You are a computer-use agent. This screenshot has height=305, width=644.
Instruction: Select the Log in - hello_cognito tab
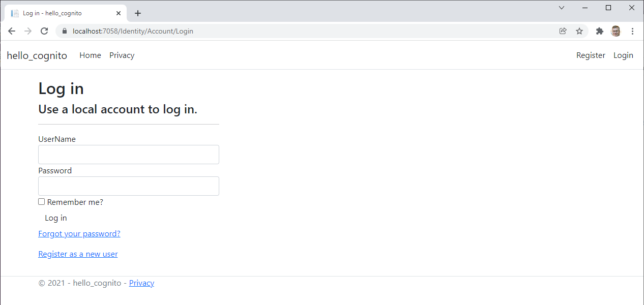coord(65,13)
